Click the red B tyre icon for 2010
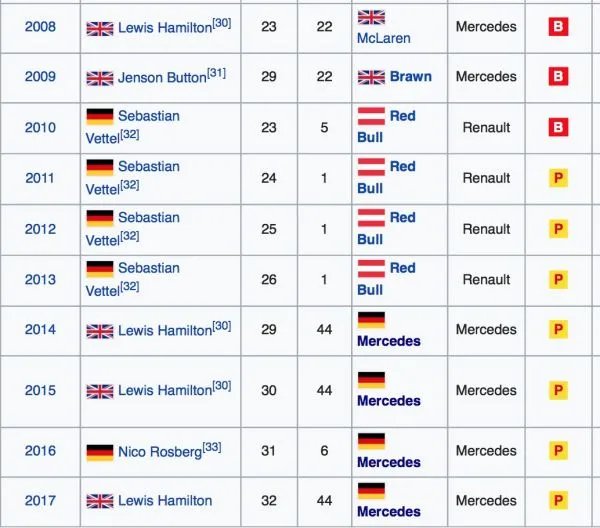 [x=558, y=127]
